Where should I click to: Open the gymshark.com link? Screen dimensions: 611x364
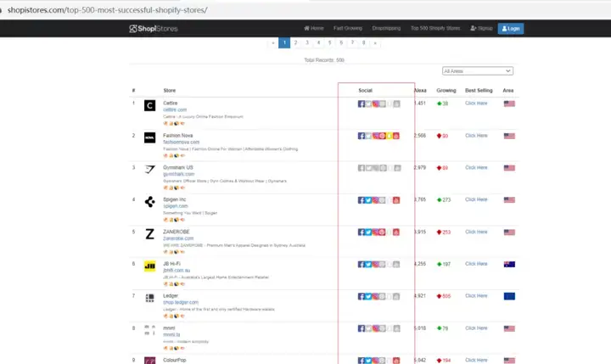[178, 174]
